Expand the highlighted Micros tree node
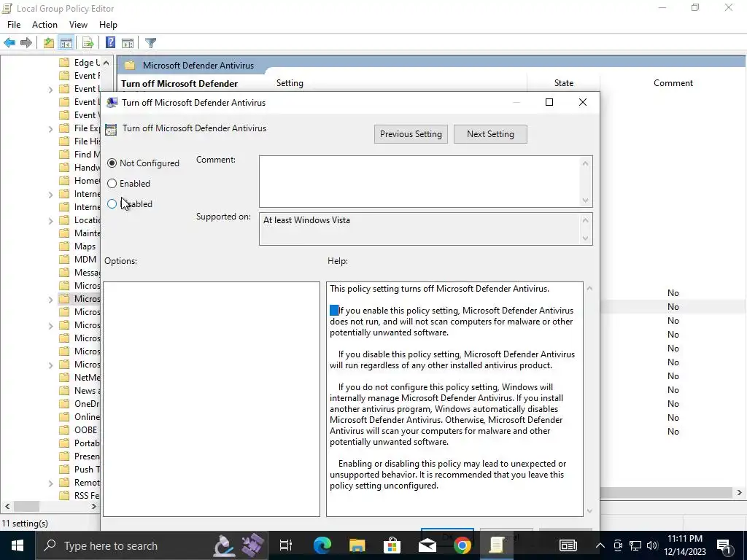 point(50,300)
